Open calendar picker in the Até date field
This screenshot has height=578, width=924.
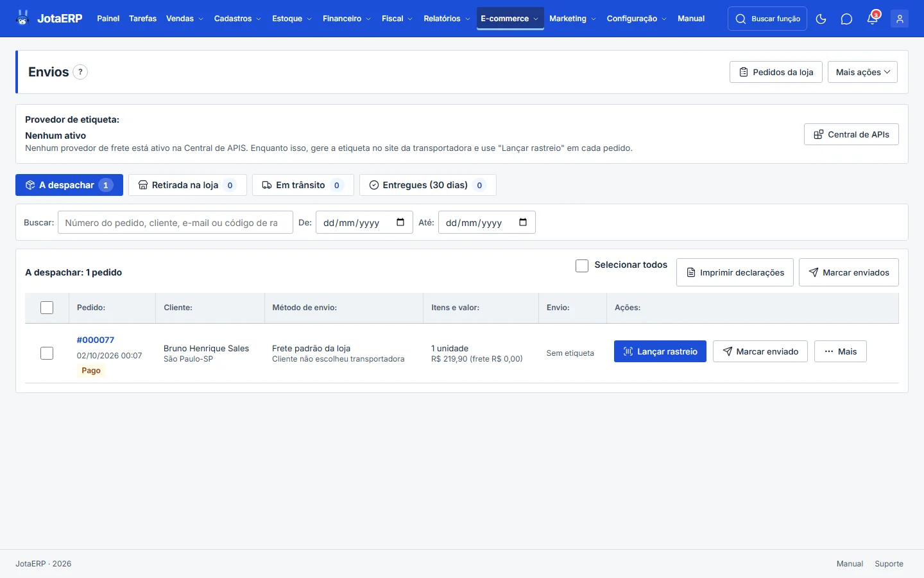523,222
